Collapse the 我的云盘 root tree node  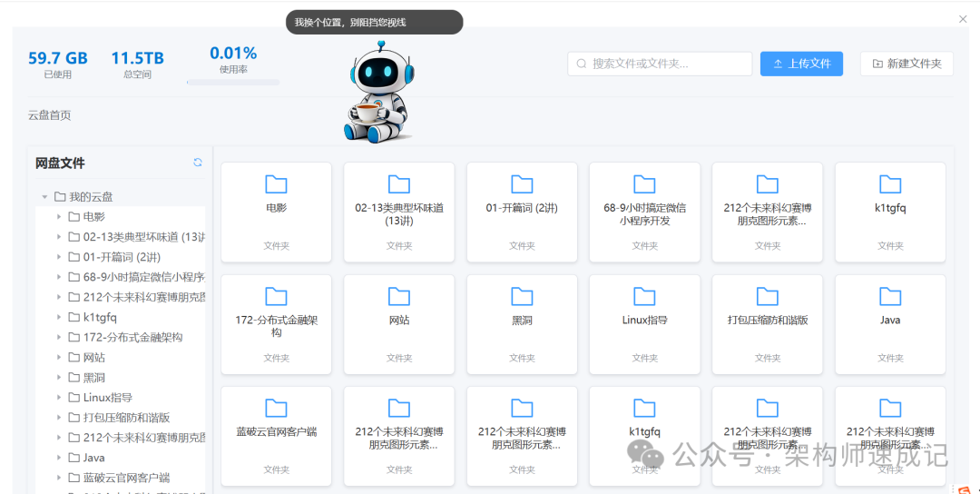(x=44, y=197)
